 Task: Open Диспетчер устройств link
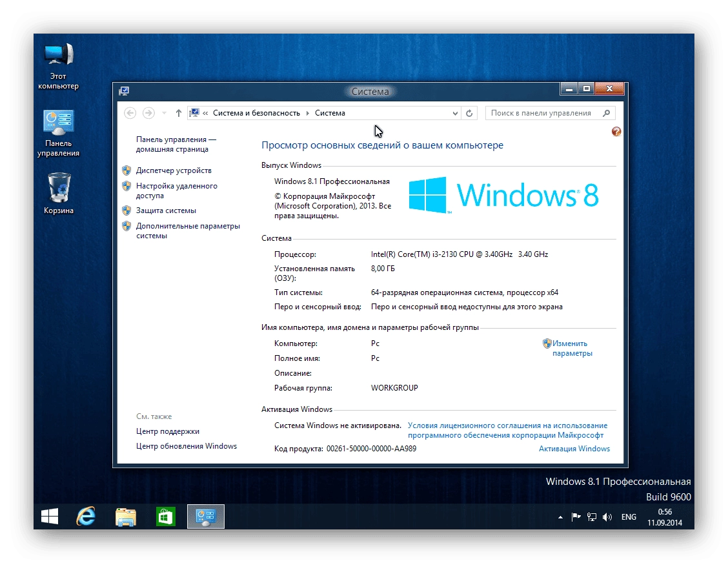tap(174, 170)
